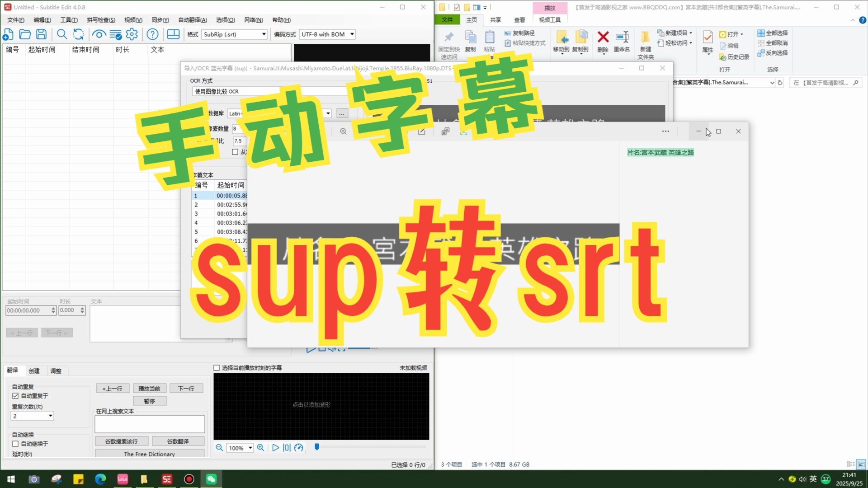Expand the waveform 100% zoom dropdown
The height and width of the screenshot is (488, 868).
250,448
